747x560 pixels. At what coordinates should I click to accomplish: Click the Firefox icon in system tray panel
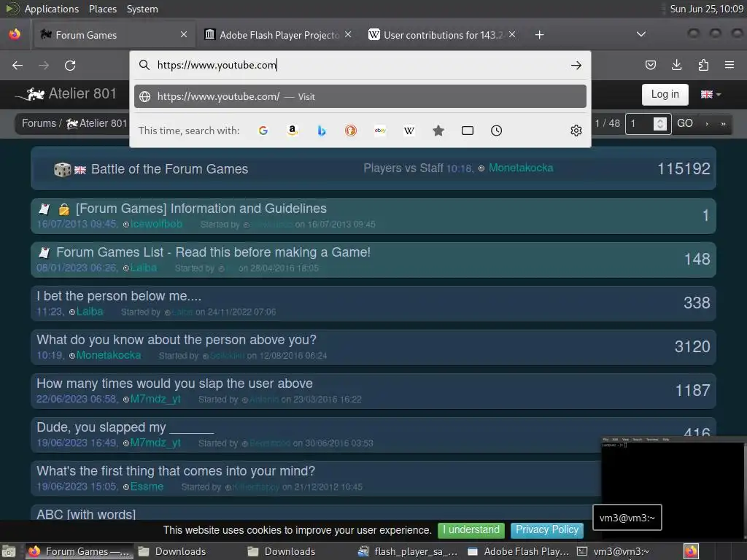coord(692,551)
